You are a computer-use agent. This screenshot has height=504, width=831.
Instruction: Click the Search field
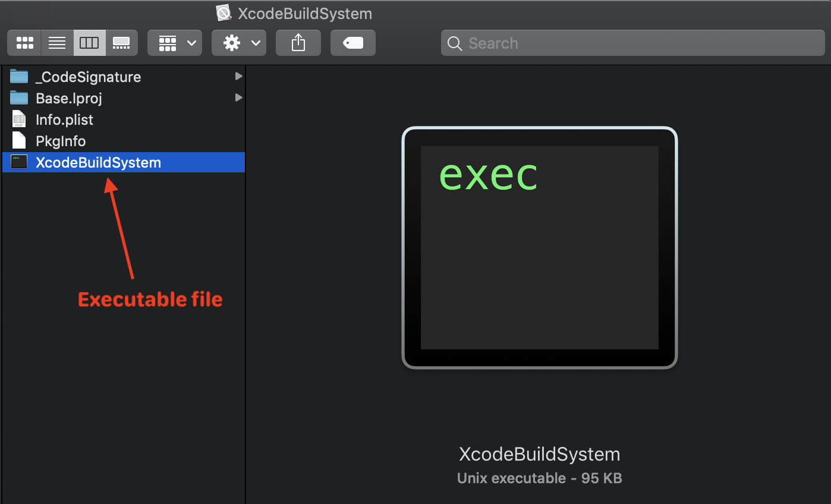[632, 43]
